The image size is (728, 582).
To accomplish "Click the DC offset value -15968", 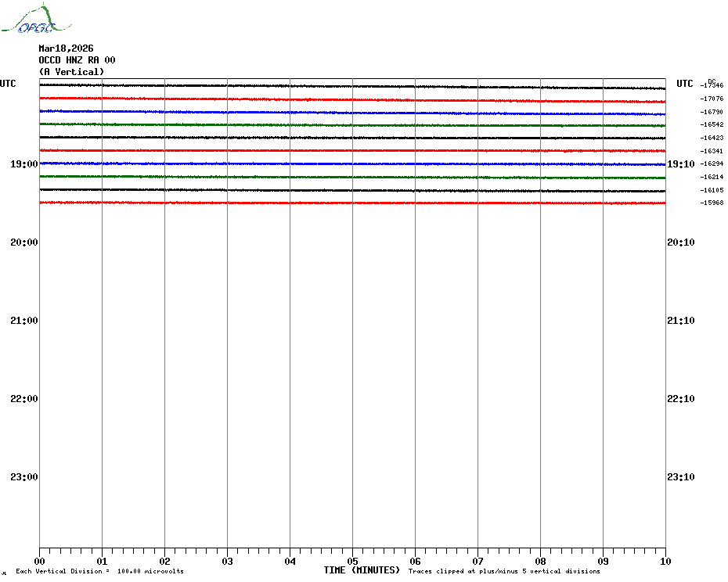I will point(712,203).
